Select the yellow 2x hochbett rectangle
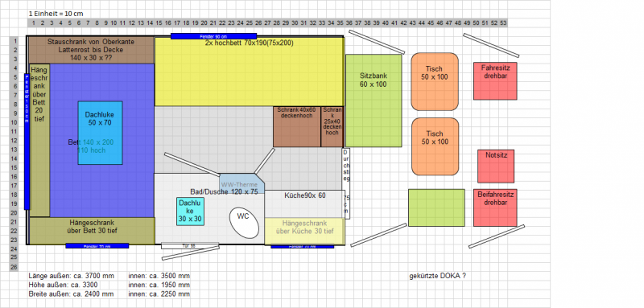This screenshot has width=644, height=308. pos(250,72)
